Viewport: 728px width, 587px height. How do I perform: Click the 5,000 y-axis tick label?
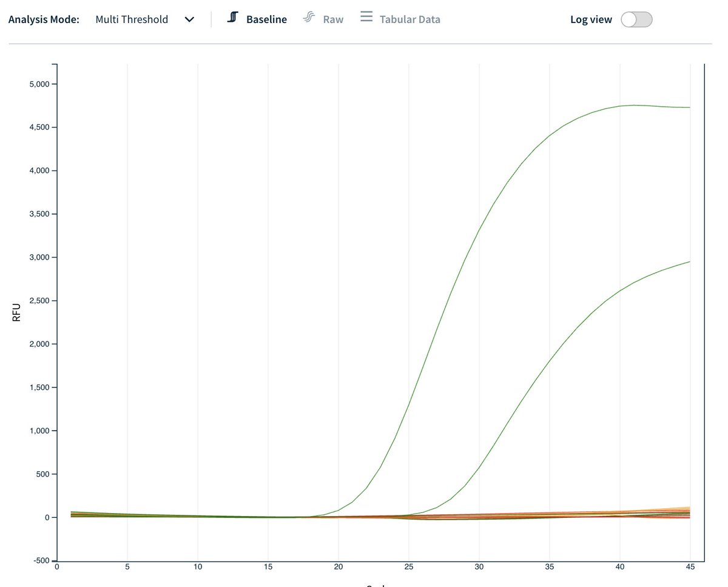pyautogui.click(x=42, y=84)
